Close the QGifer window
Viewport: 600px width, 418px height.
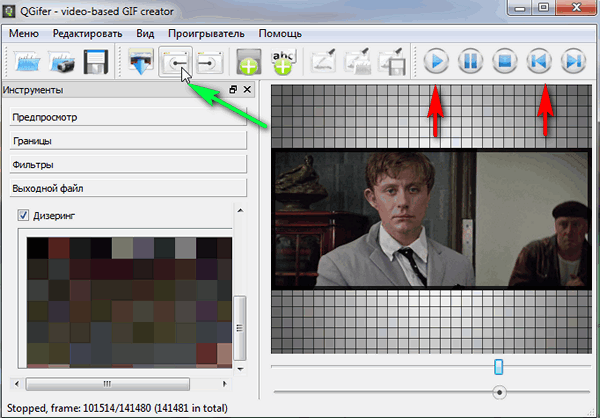pyautogui.click(x=576, y=8)
